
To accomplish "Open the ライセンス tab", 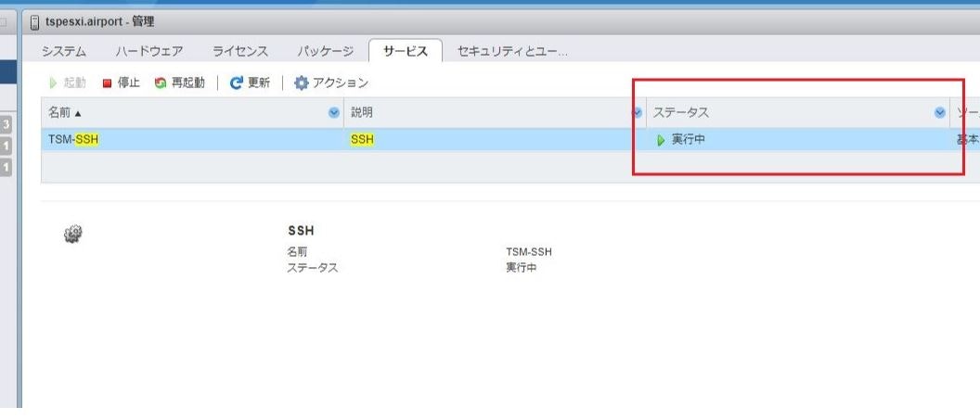I will pyautogui.click(x=240, y=51).
